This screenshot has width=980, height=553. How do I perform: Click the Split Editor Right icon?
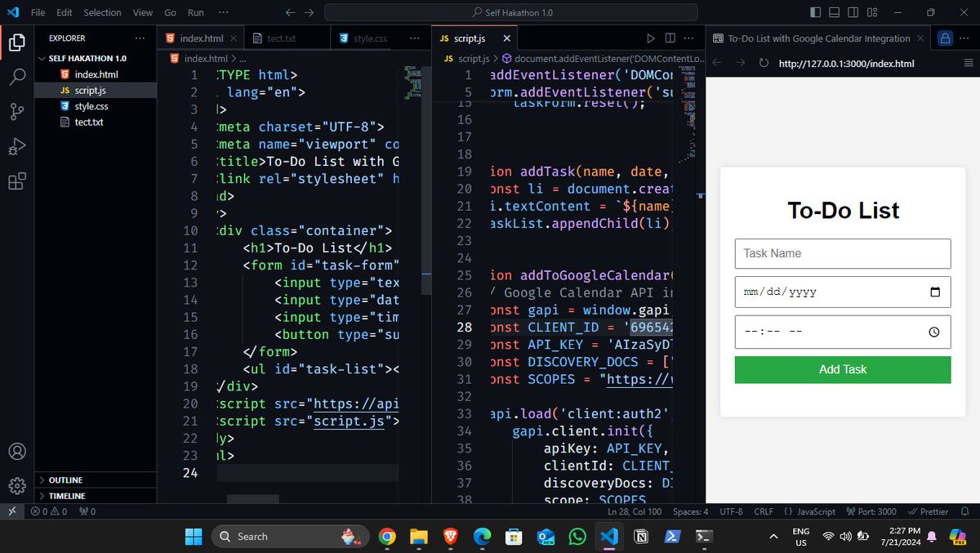(x=670, y=38)
